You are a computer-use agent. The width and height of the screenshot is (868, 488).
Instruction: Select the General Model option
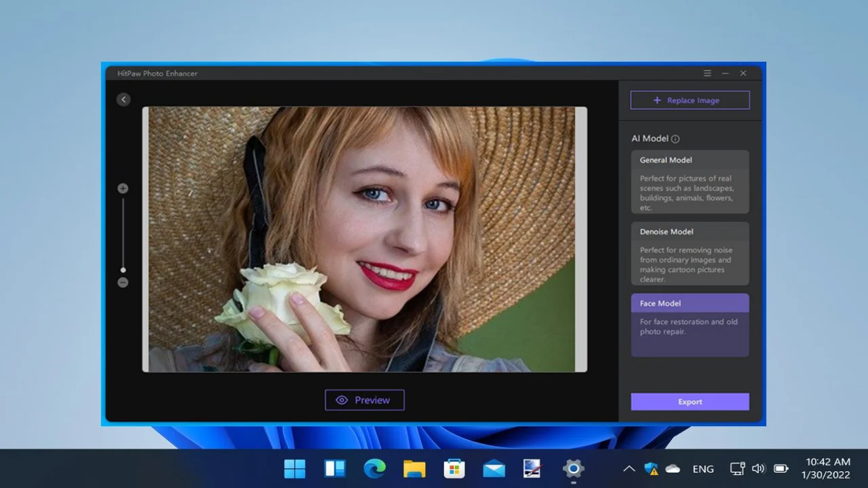point(690,182)
